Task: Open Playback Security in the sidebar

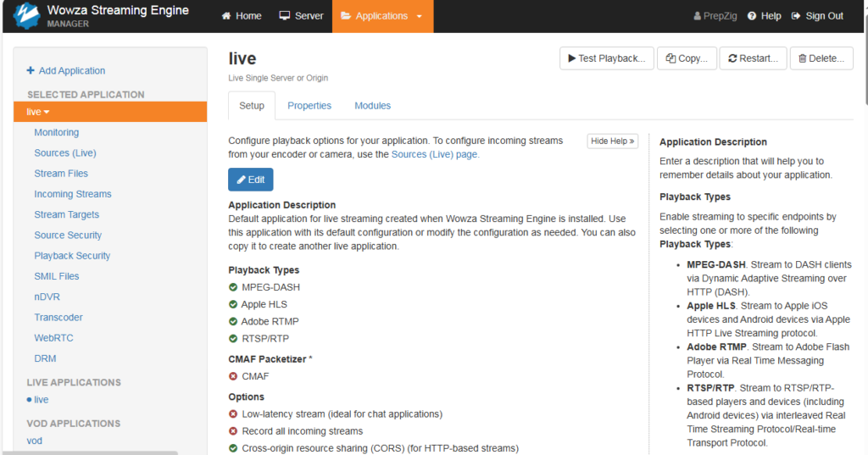Action: (72, 256)
